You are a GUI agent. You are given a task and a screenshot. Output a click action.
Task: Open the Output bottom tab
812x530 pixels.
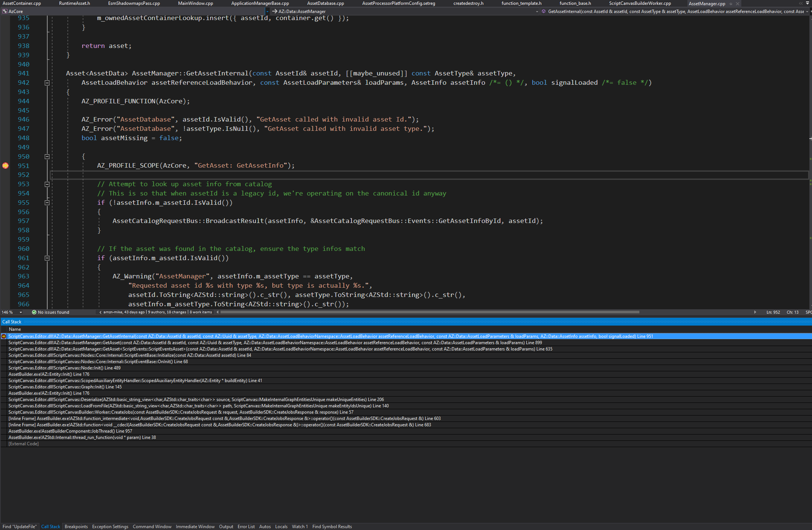click(226, 527)
